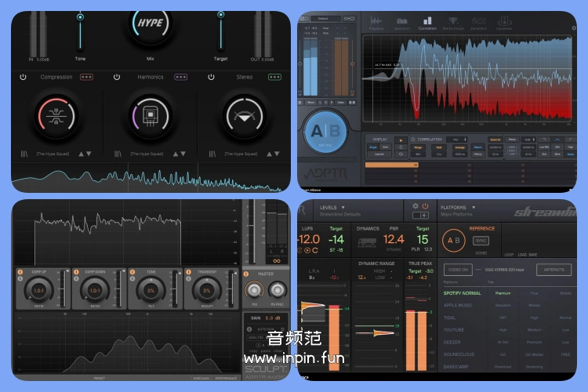
Task: Select Layered display mode in Metric AB
Action: click(379, 154)
